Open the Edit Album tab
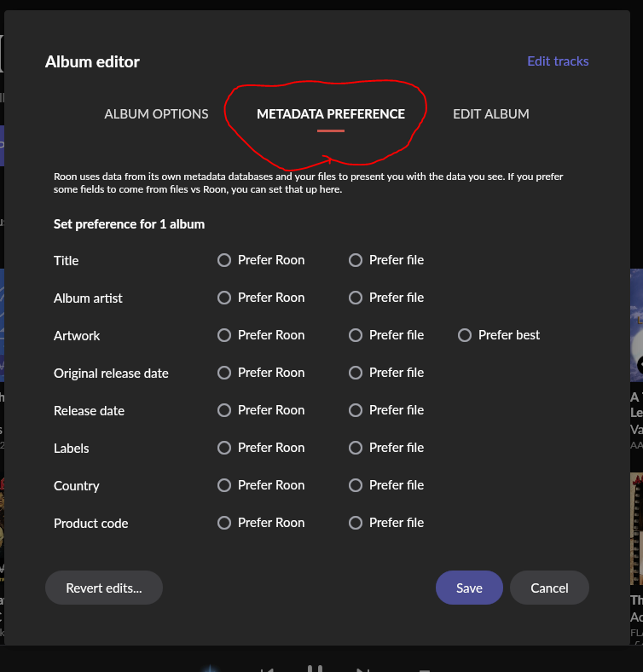 [x=490, y=113]
